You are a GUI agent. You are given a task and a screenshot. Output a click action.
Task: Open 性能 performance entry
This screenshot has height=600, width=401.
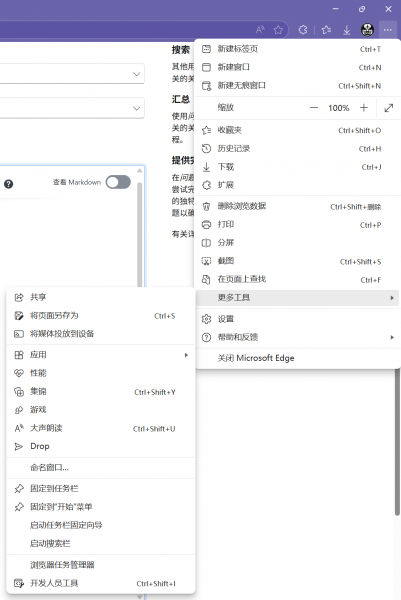(x=101, y=373)
